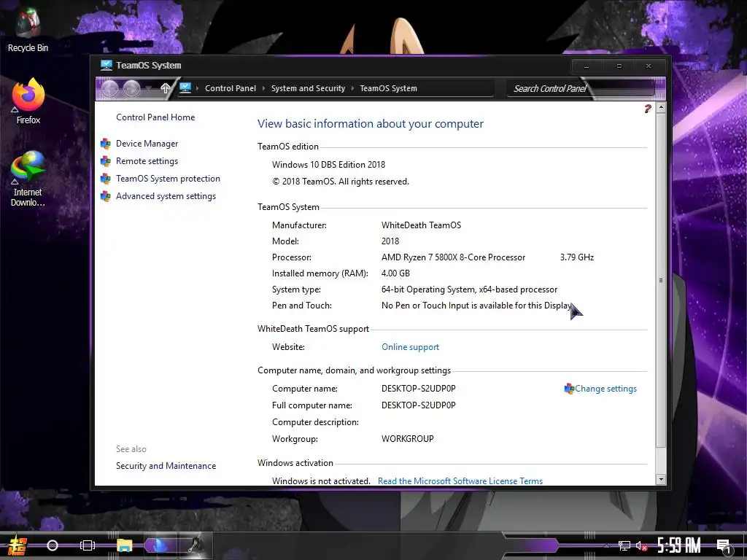
Task: Open Advanced system settings link
Action: [166, 196]
